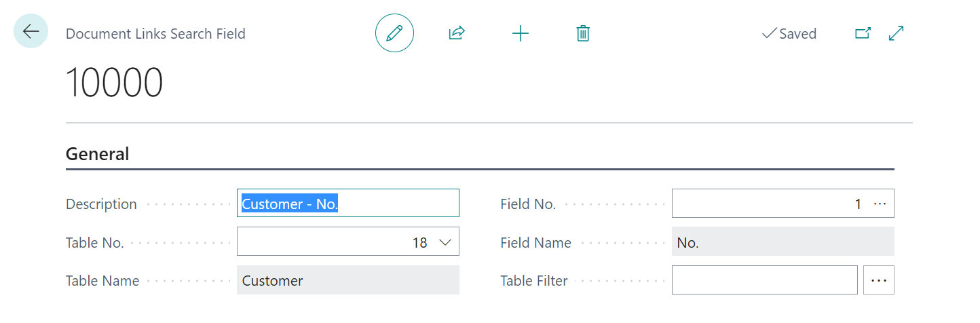This screenshot has width=980, height=323.
Task: Click the Description field label
Action: pyautogui.click(x=101, y=204)
